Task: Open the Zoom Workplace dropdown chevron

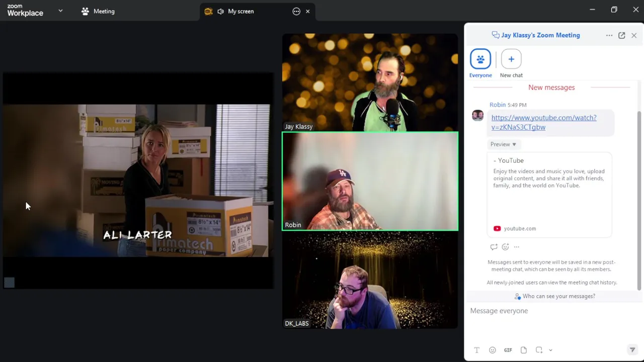Action: pyautogui.click(x=60, y=11)
